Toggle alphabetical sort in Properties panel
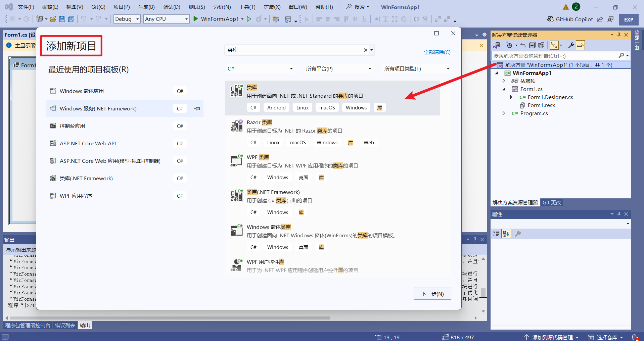Viewport: 644px width, 341px height. (x=506, y=234)
